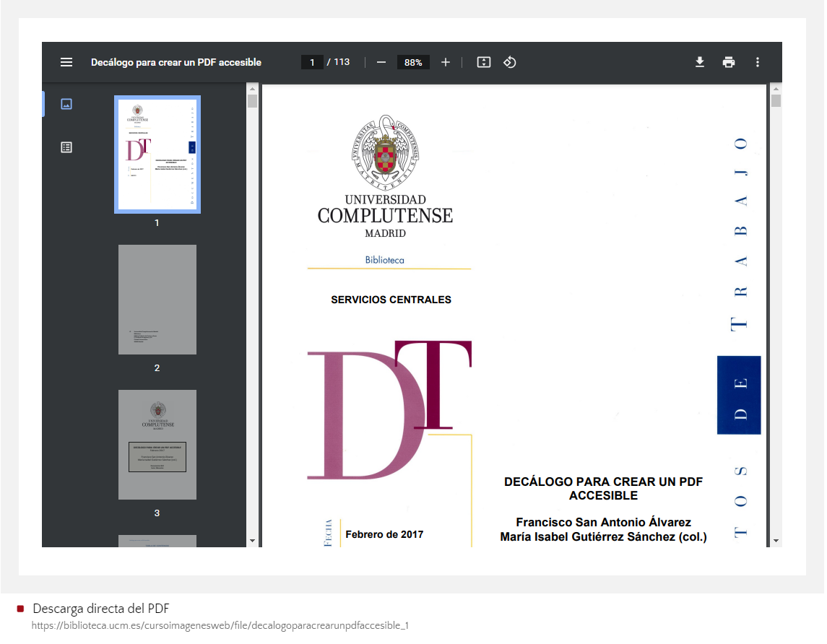Click the page number input field

(312, 62)
